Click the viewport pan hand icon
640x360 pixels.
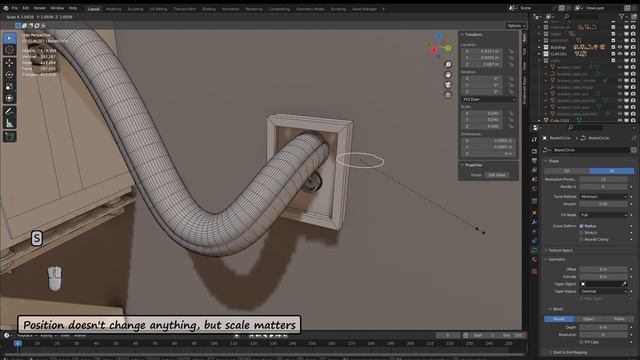click(x=448, y=75)
